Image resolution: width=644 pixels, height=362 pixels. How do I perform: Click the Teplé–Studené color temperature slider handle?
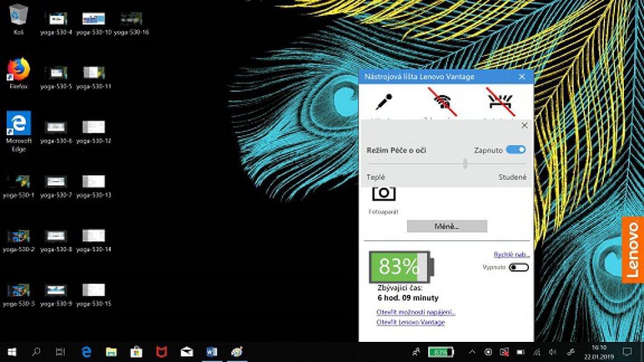(465, 163)
